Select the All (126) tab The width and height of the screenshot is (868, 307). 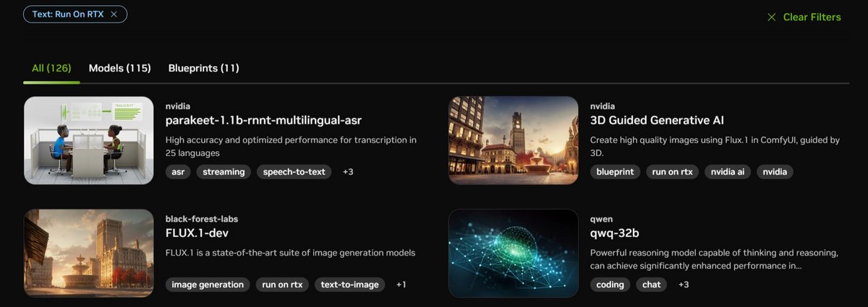51,68
